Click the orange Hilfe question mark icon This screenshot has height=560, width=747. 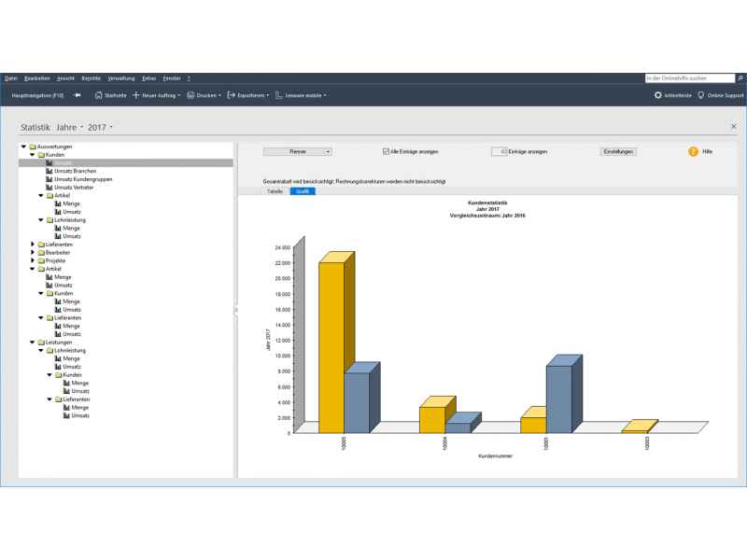[x=693, y=151]
